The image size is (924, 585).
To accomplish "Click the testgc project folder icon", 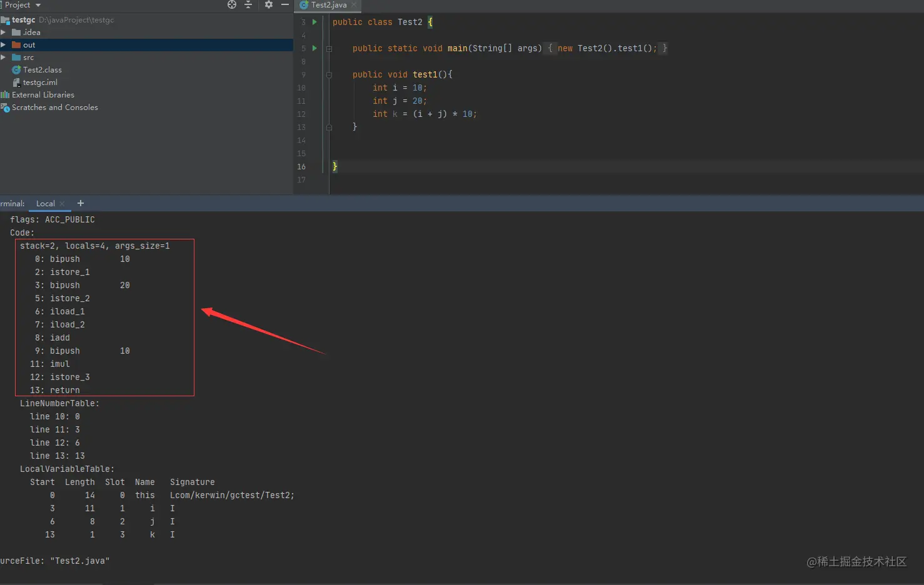I will tap(5, 20).
